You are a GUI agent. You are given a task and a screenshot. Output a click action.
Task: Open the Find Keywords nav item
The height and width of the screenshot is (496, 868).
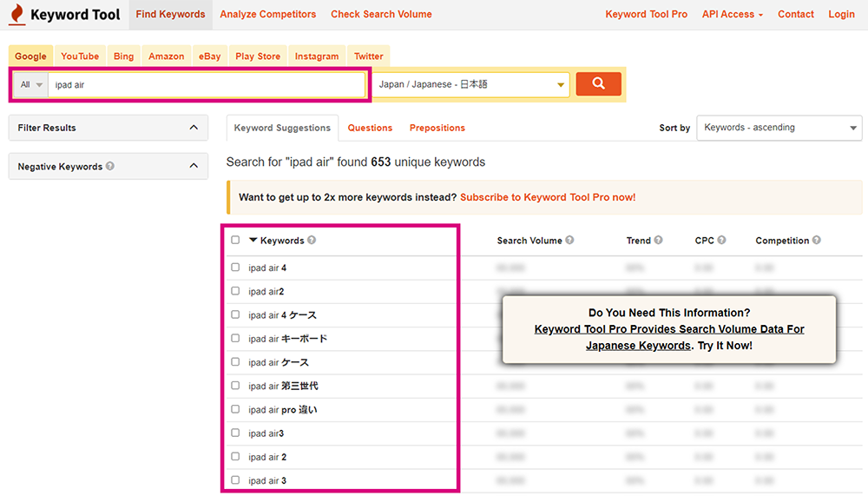tap(170, 15)
